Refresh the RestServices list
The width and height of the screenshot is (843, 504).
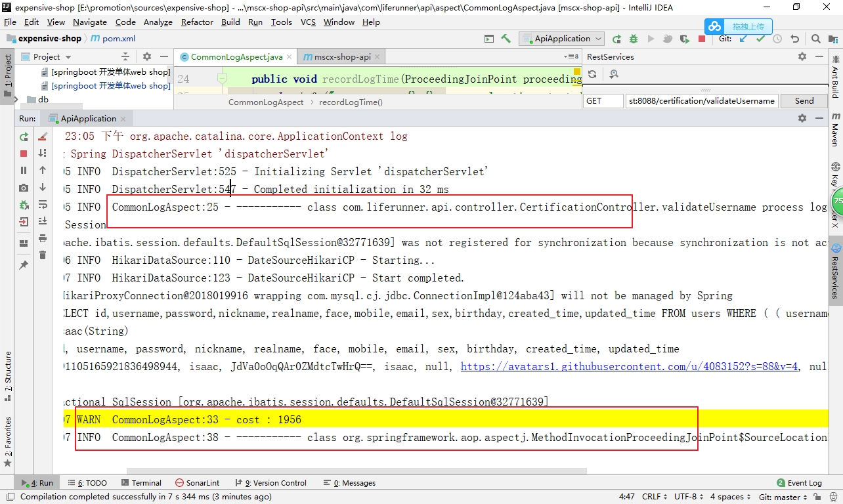592,74
